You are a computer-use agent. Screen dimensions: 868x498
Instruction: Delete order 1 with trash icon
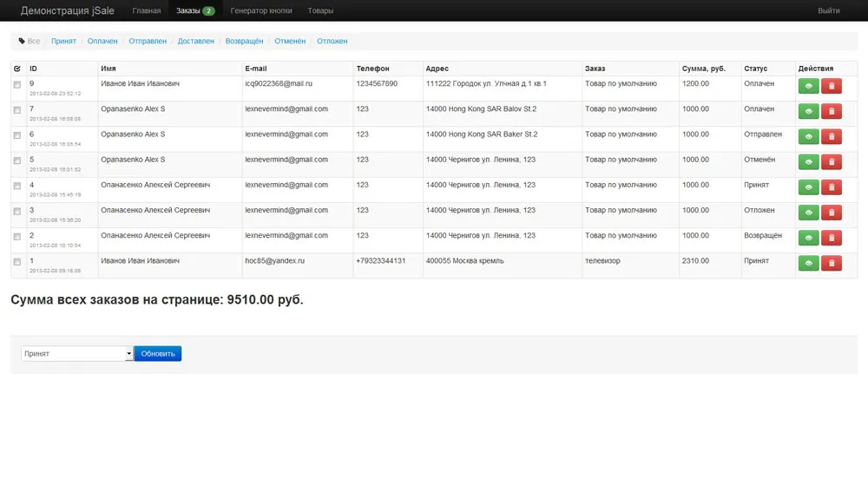[x=831, y=263]
